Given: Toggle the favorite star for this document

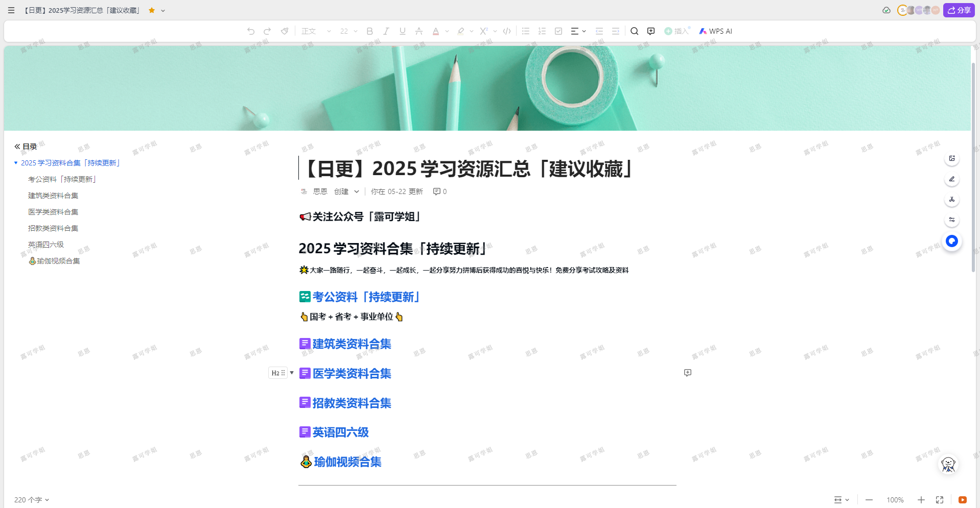Looking at the screenshot, I should click(152, 10).
